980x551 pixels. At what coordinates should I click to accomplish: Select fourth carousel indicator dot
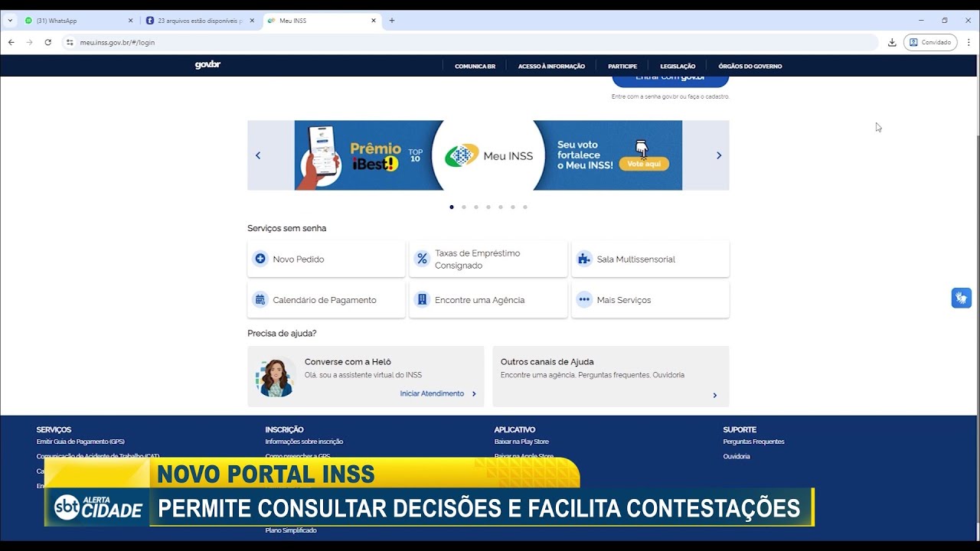click(x=488, y=207)
